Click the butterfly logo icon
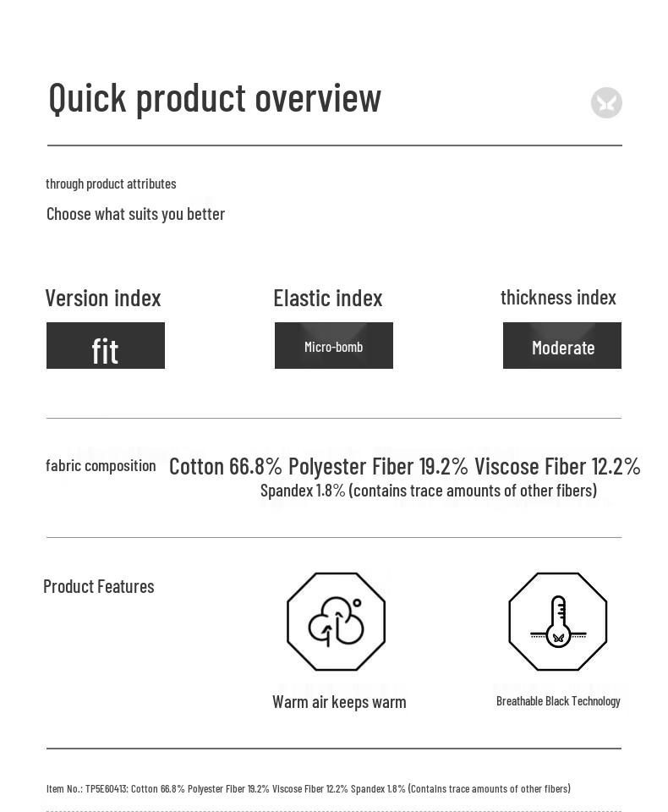This screenshot has height=812, width=668. point(606,103)
